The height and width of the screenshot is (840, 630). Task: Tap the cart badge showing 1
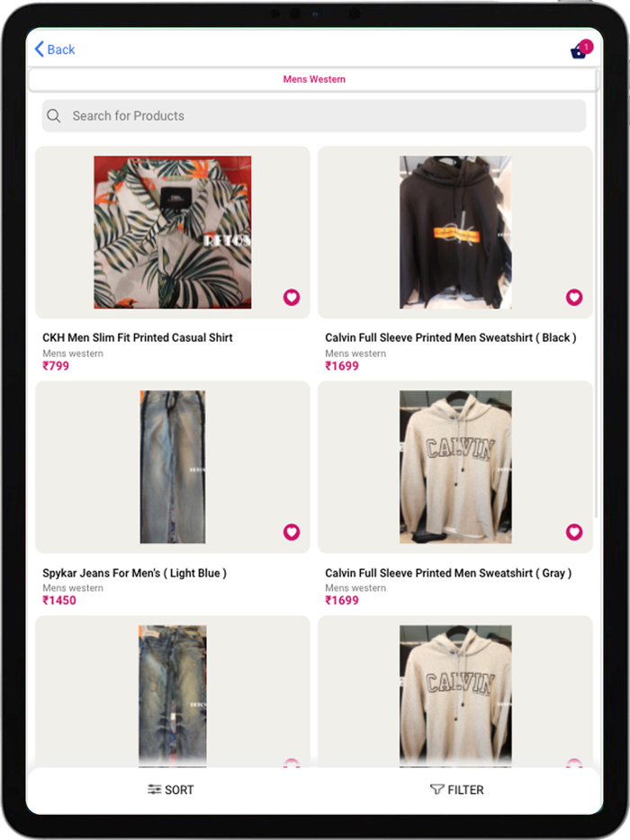(x=587, y=47)
